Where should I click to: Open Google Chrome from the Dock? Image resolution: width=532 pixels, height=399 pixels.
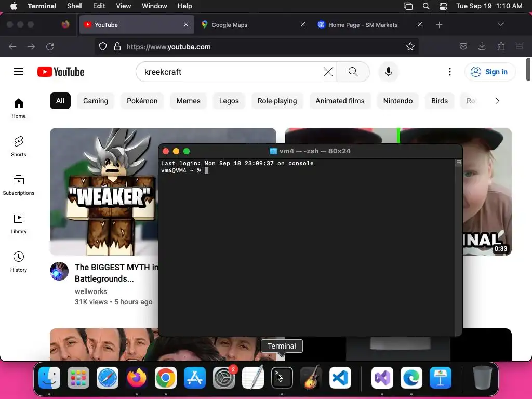(x=166, y=378)
